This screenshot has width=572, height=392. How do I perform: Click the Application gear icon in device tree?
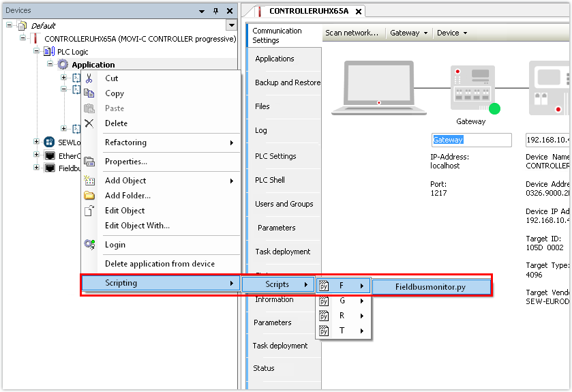(x=63, y=65)
